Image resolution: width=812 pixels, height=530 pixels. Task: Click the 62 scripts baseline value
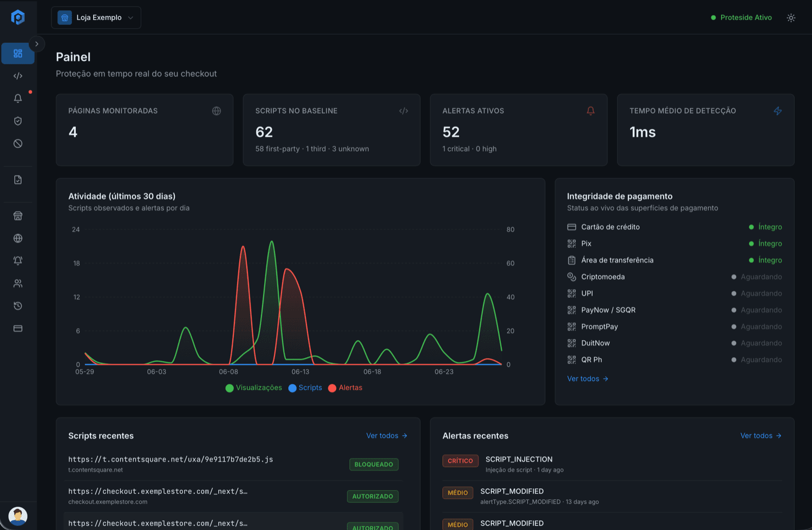coord(264,132)
